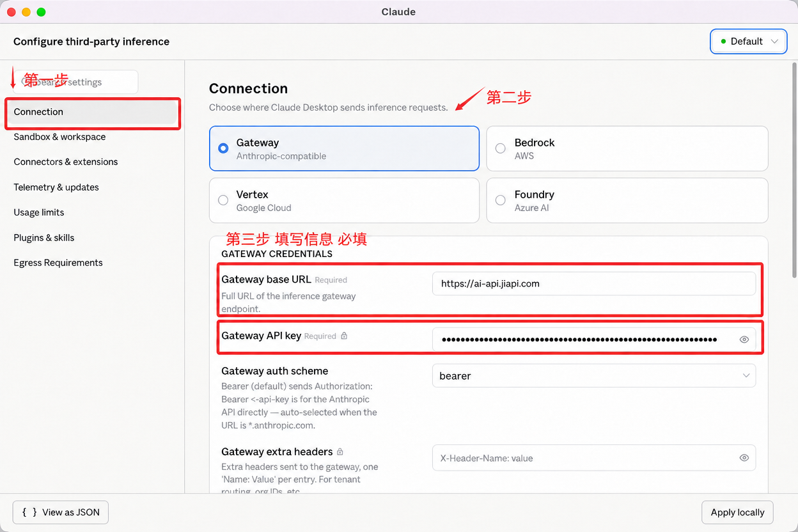This screenshot has height=532, width=798.
Task: Click the Gateway base URL label
Action: (266, 279)
